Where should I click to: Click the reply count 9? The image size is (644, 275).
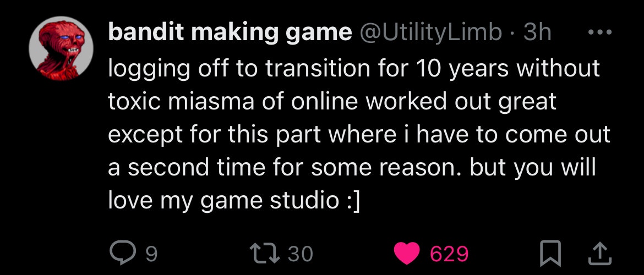tap(151, 254)
